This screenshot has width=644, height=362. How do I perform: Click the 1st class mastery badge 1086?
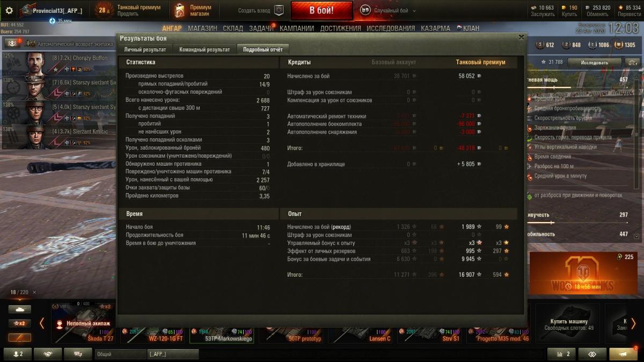coord(598,45)
